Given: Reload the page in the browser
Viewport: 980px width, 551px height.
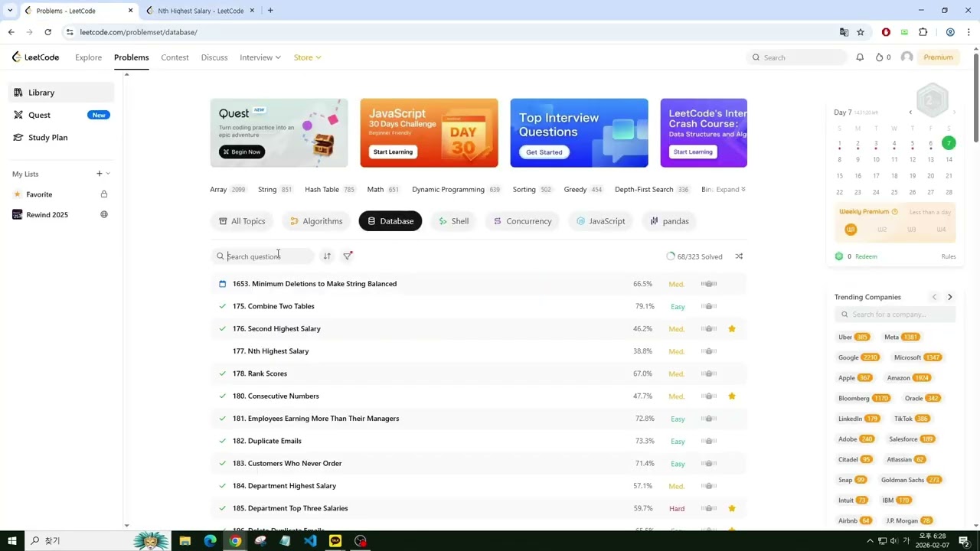Looking at the screenshot, I should (x=47, y=32).
